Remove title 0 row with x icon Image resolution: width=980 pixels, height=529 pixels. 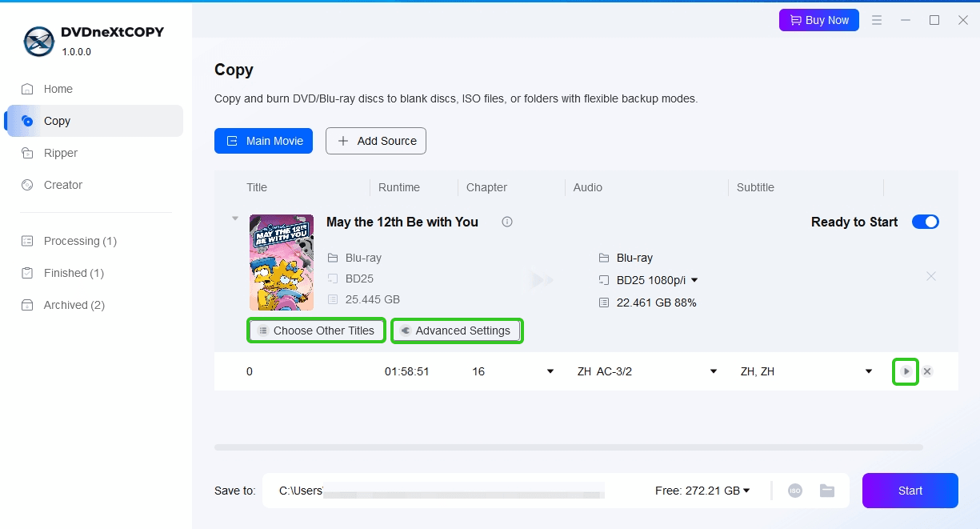[x=927, y=371]
